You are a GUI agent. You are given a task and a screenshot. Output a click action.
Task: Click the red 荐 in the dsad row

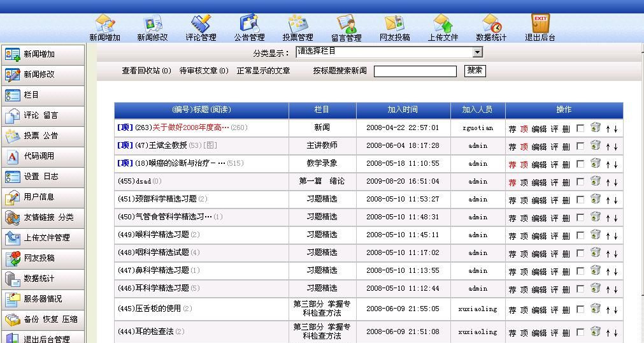(512, 182)
